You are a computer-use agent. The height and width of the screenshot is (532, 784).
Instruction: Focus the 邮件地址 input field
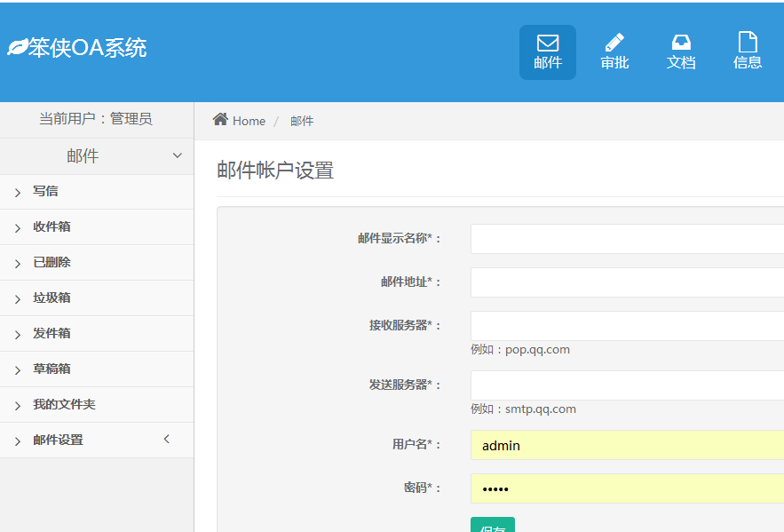627,282
